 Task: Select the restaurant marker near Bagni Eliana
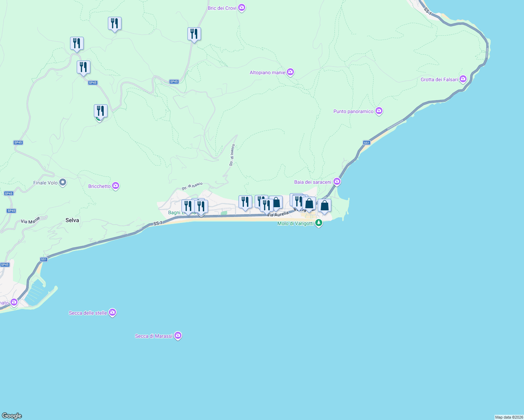[x=189, y=206]
